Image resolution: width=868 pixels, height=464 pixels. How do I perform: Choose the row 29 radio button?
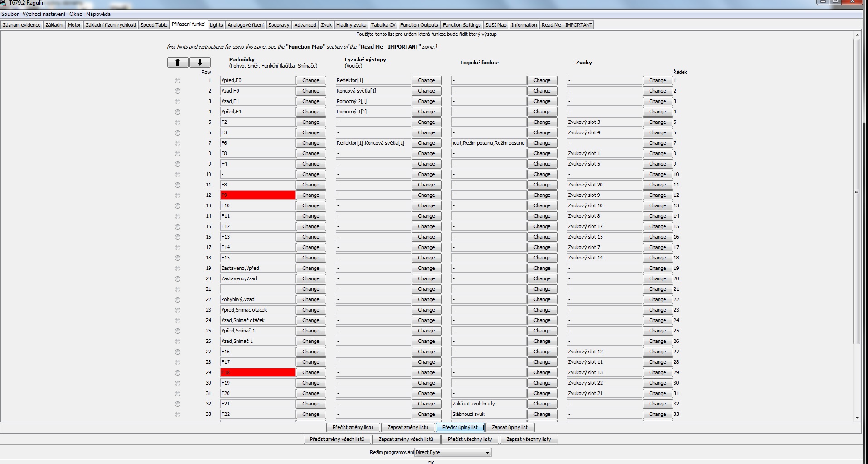pyautogui.click(x=178, y=373)
